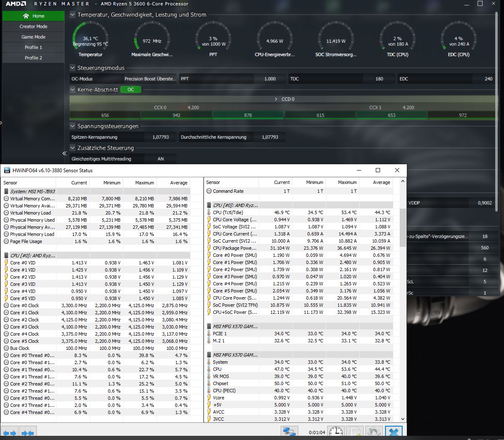This screenshot has width=504, height=440.
Task: Click the reset clock icon in HWiNFO
Action: pos(336,431)
